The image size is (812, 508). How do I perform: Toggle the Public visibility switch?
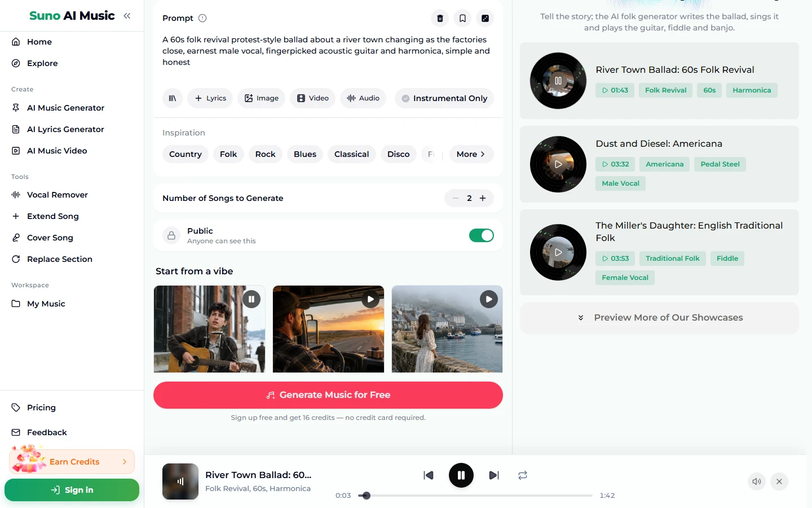coord(482,235)
